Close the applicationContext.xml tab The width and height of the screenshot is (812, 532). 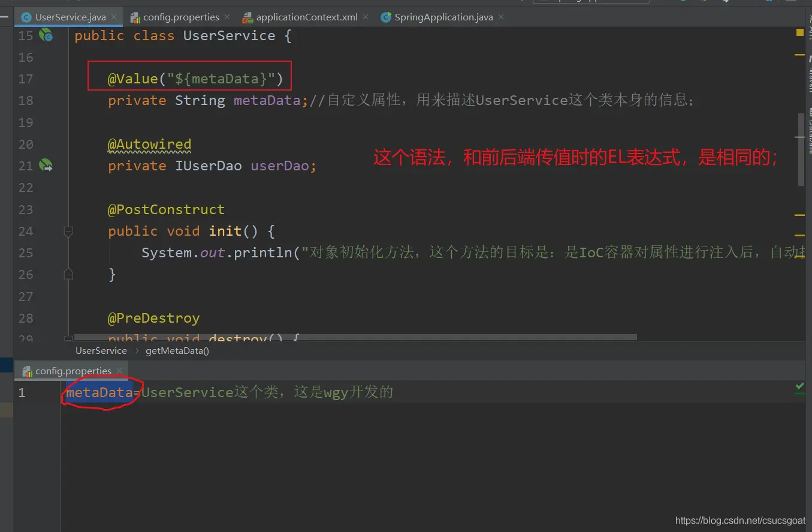[366, 17]
